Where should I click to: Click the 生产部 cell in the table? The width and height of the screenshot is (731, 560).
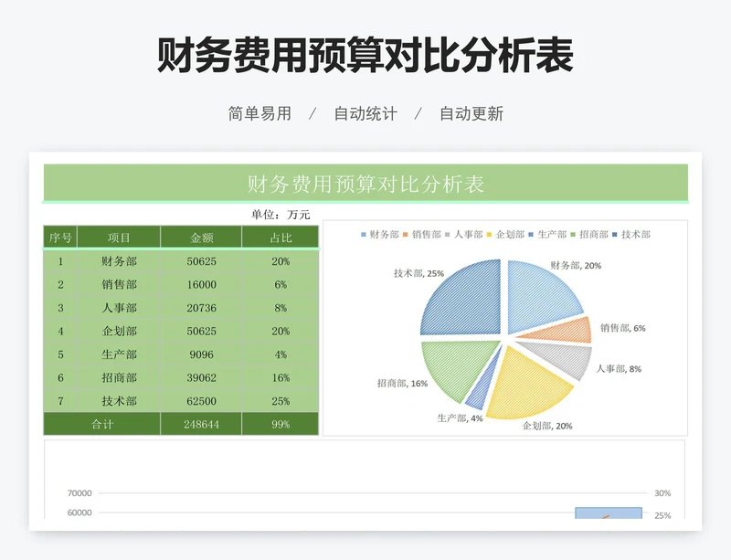point(119,354)
